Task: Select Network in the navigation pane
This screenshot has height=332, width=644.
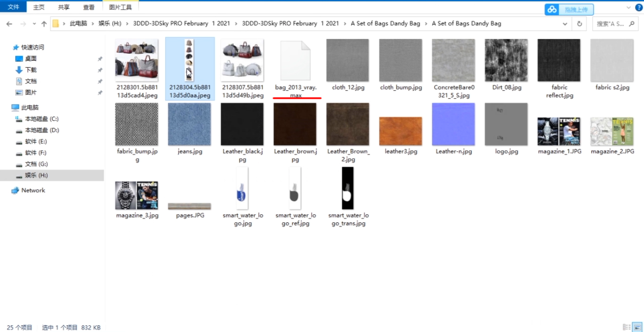Action: [33, 190]
